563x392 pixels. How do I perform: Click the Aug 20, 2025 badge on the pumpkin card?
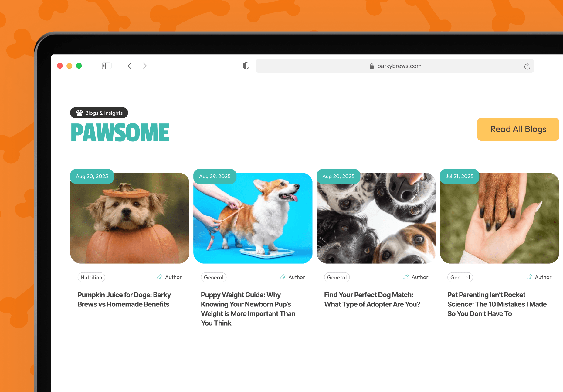pos(92,176)
